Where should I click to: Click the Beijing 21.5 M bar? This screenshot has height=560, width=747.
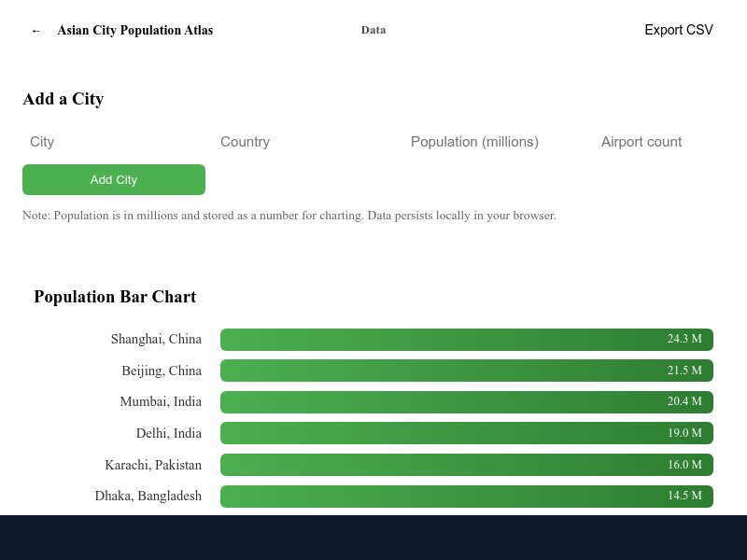tap(467, 371)
